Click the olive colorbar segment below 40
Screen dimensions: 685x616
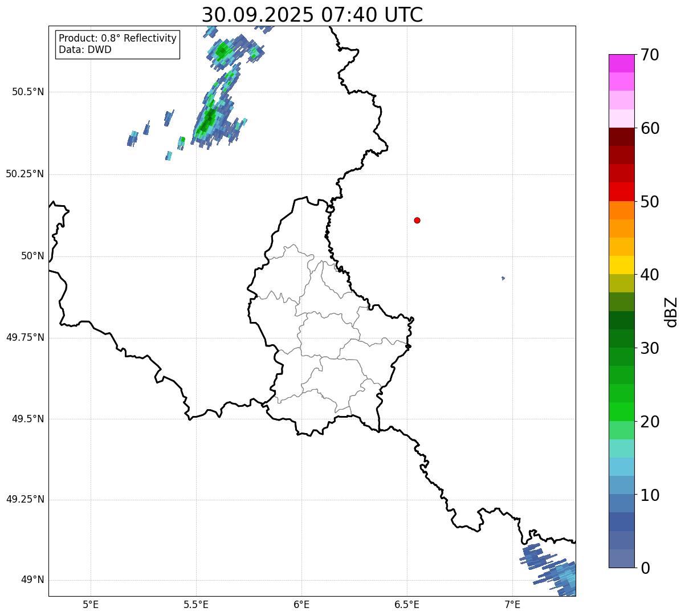click(621, 283)
